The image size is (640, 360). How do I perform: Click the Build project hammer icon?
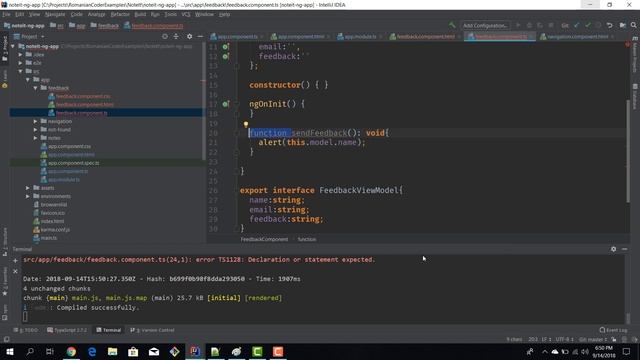pos(452,25)
